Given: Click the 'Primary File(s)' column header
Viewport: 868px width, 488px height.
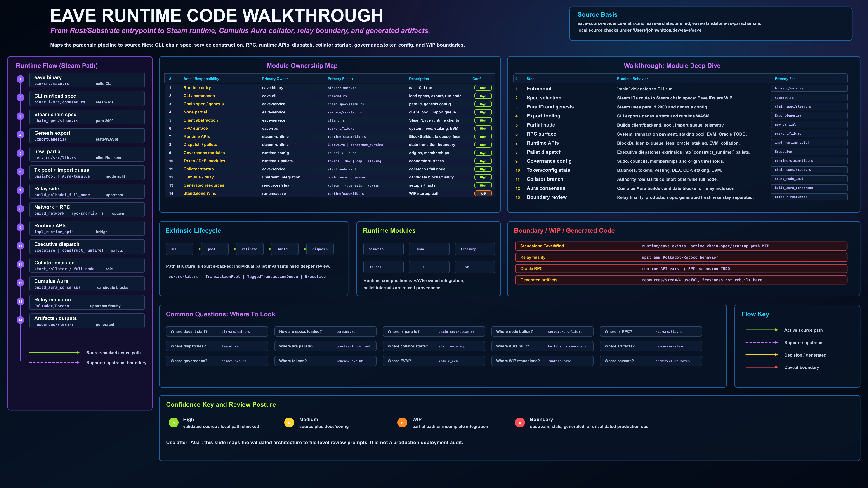Looking at the screenshot, I should point(340,79).
